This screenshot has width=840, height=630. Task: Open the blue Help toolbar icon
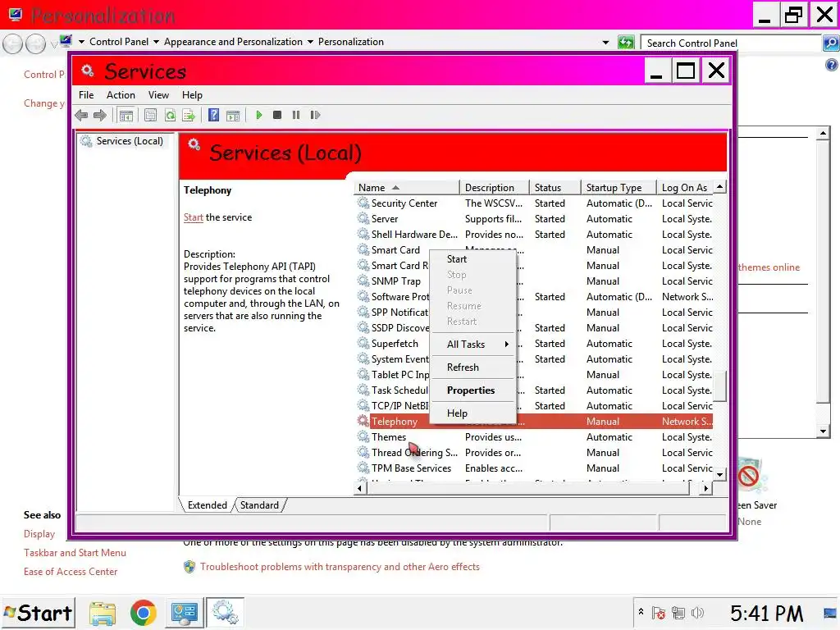click(214, 115)
